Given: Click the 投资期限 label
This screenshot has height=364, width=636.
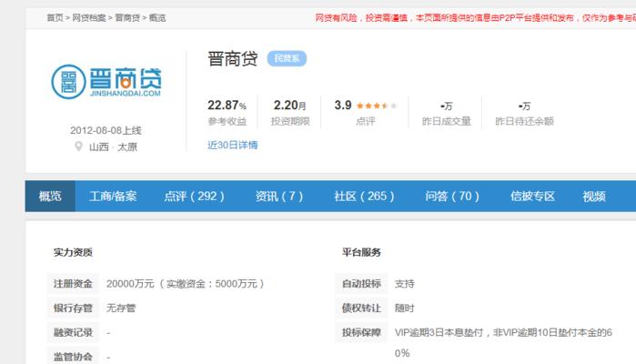Looking at the screenshot, I should tap(290, 121).
